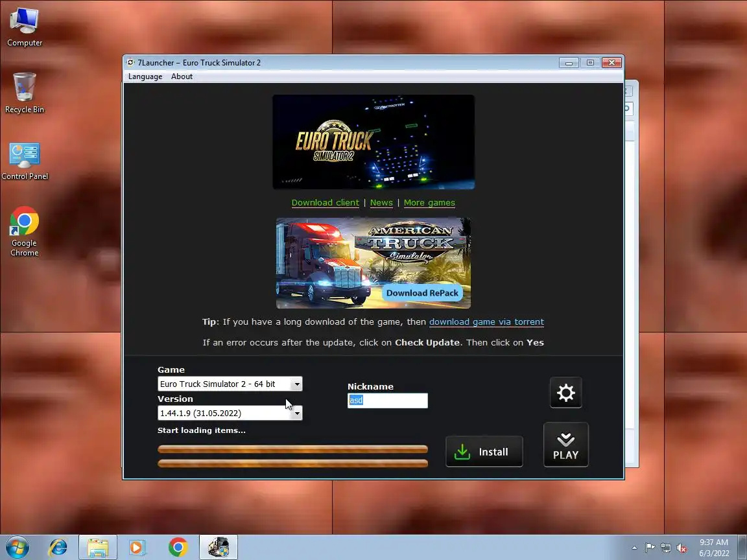Viewport: 747px width, 560px height.
Task: Open the Language menu
Action: tap(145, 76)
